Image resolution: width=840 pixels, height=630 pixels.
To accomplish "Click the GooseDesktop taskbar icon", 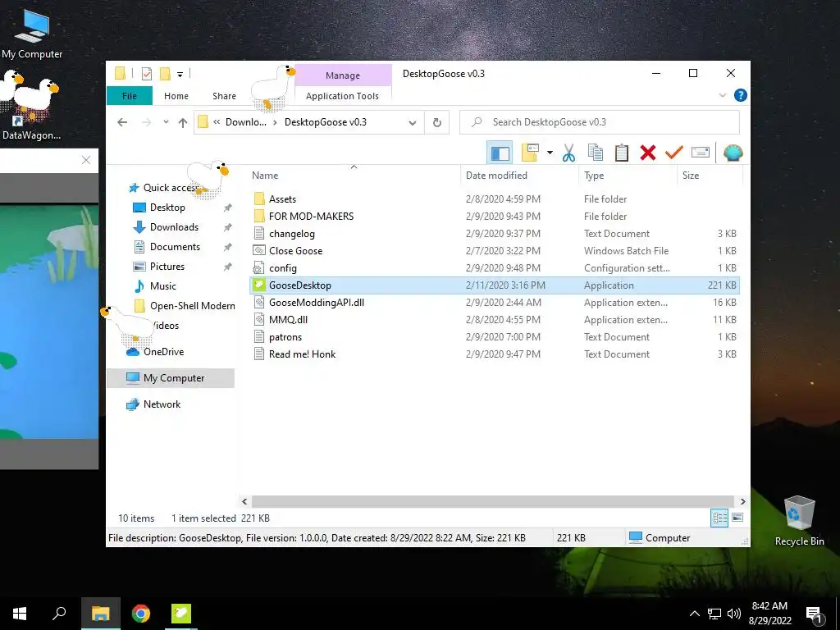I will pos(181,614).
